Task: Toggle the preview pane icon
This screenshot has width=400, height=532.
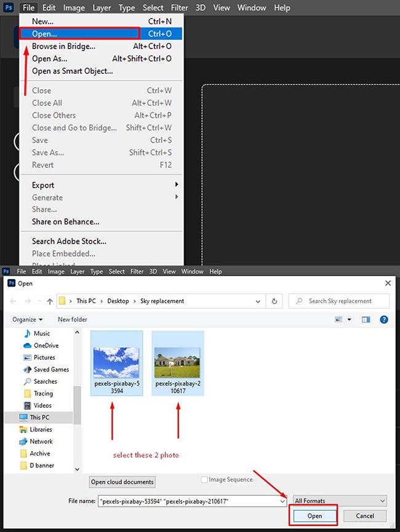Action: [x=366, y=320]
